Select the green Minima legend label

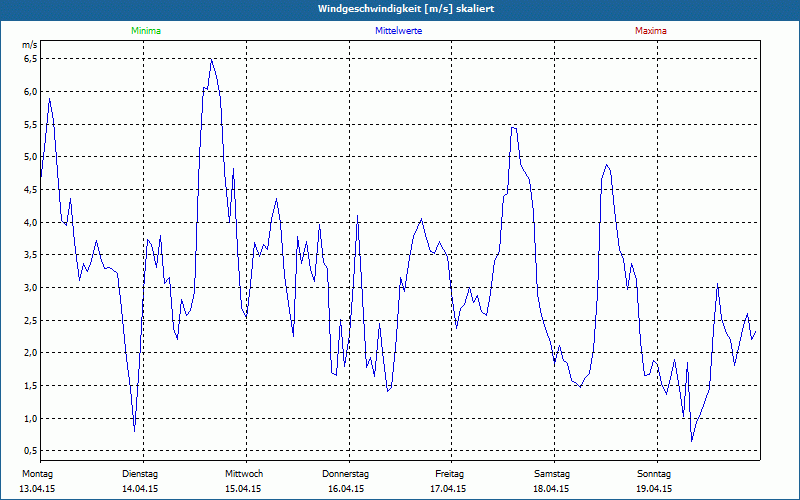[x=146, y=31]
